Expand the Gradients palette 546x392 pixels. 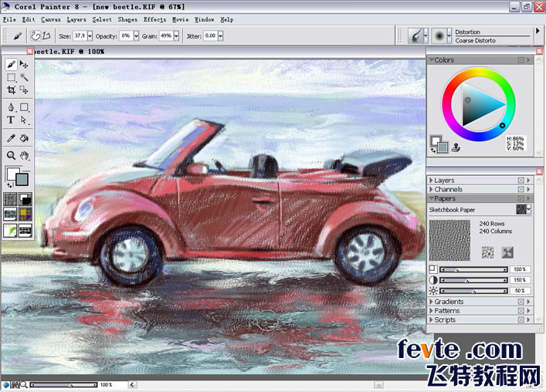tap(431, 302)
